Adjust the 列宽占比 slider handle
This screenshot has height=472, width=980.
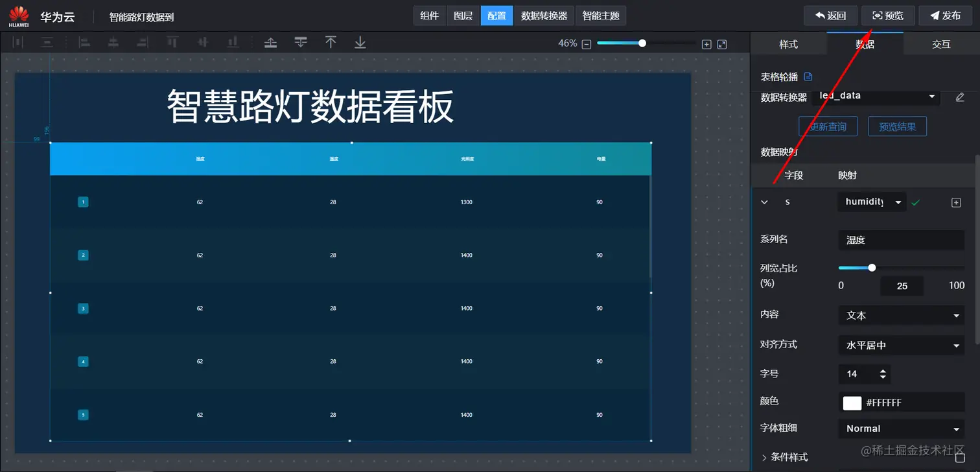872,268
